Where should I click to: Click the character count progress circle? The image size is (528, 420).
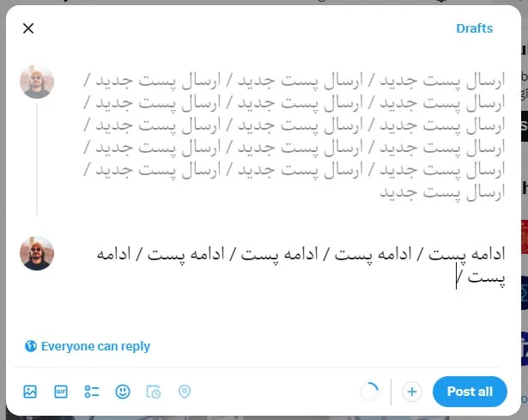coord(369,392)
